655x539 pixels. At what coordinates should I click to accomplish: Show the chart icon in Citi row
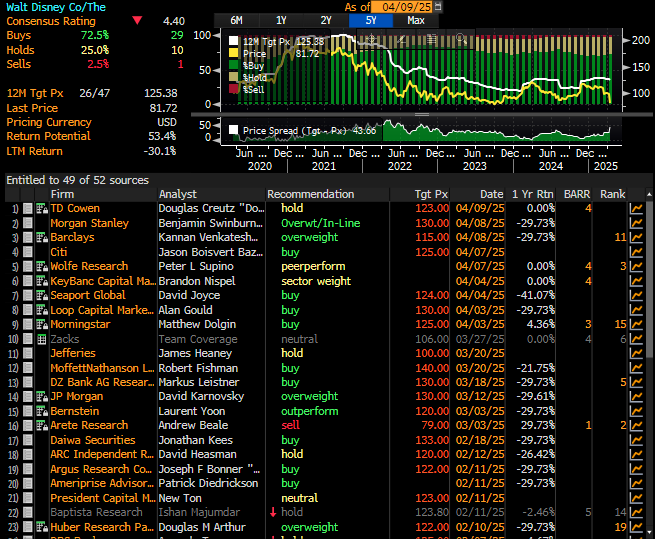[636, 252]
